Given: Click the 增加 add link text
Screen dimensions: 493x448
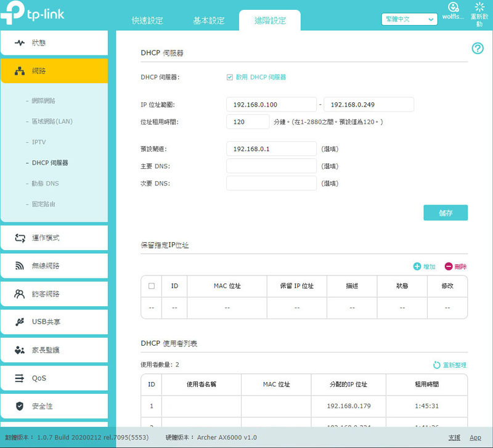Looking at the screenshot, I should point(429,267).
